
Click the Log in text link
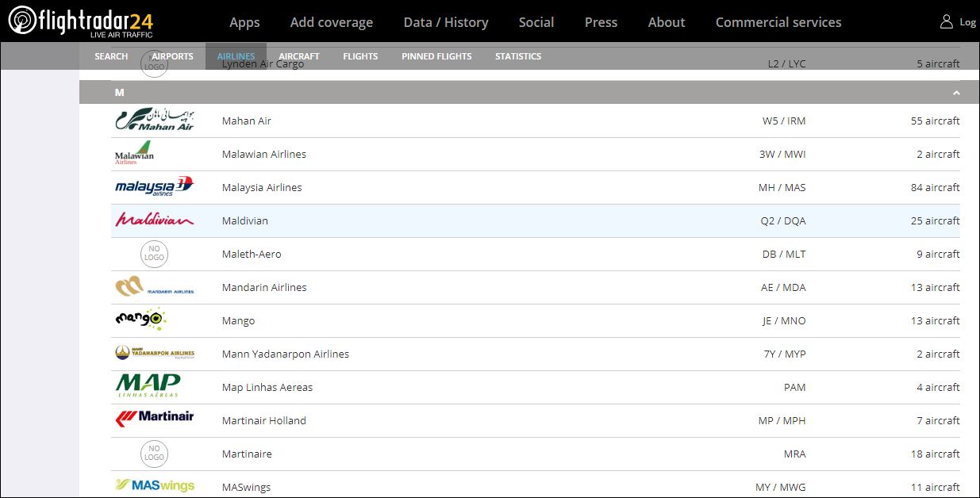(968, 22)
